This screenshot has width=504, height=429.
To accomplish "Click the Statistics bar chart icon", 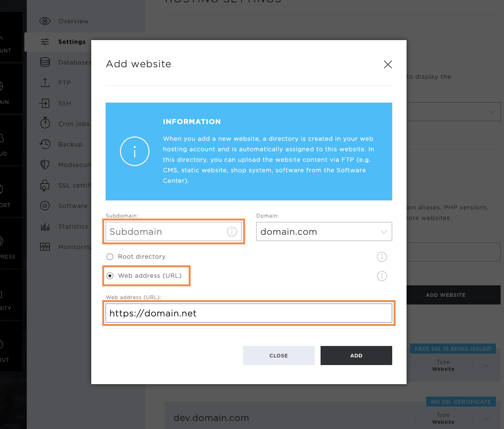I will point(45,226).
